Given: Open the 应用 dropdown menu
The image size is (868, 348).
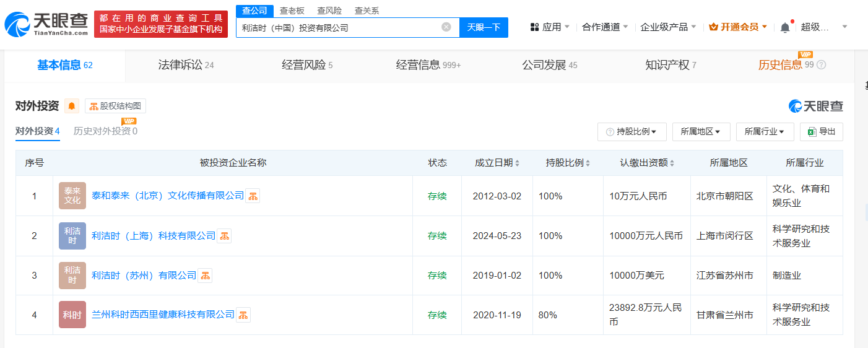Looking at the screenshot, I should click(x=551, y=27).
